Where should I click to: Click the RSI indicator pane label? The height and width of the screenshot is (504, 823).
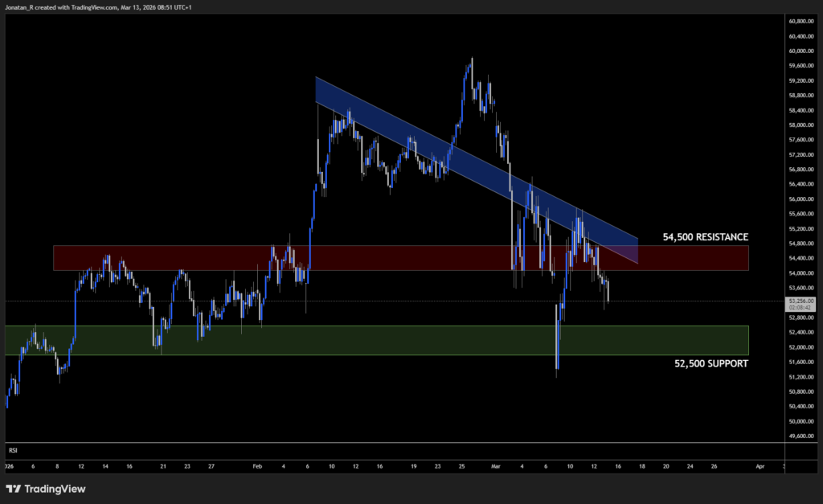[12, 450]
